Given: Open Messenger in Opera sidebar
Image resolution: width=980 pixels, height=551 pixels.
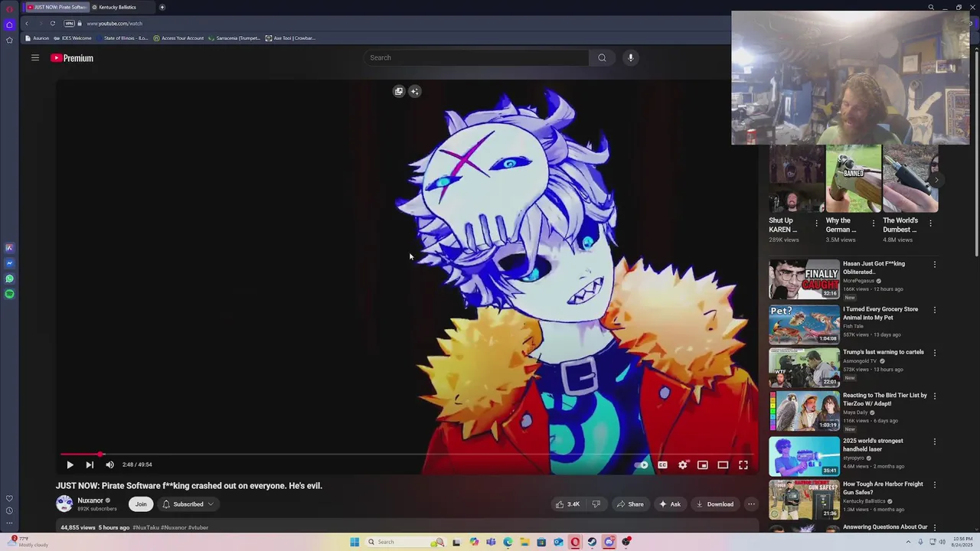Looking at the screenshot, I should (x=9, y=263).
